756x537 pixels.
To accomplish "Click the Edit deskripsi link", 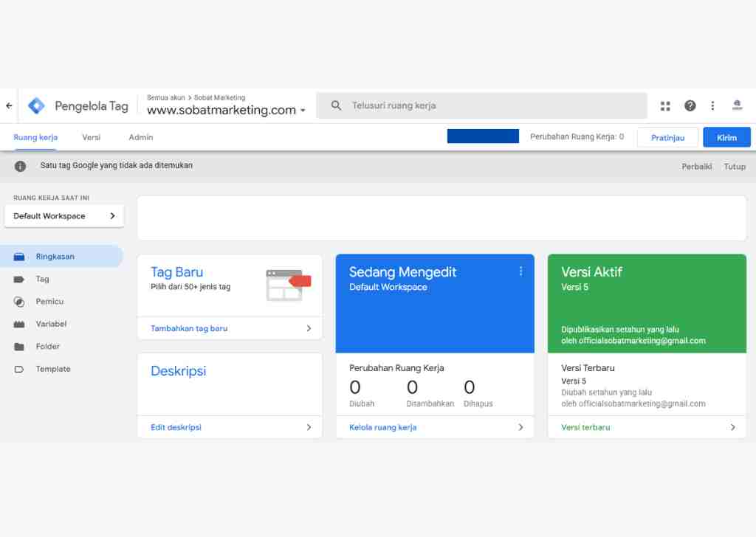I will pyautogui.click(x=176, y=427).
